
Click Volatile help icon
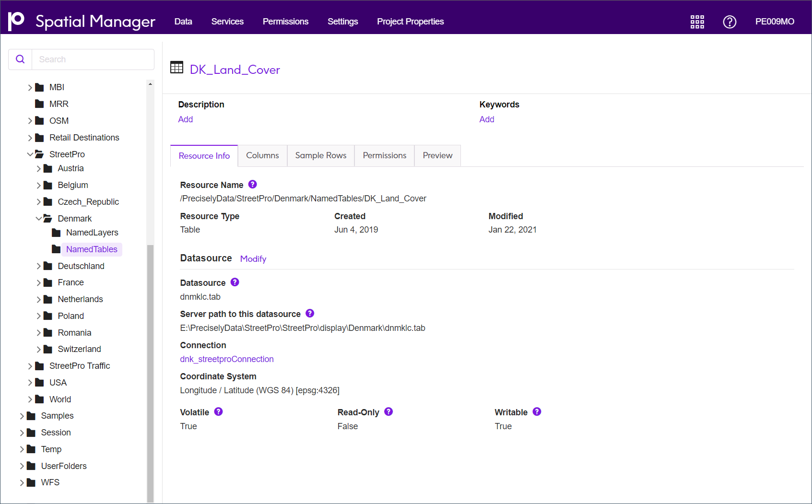(218, 411)
